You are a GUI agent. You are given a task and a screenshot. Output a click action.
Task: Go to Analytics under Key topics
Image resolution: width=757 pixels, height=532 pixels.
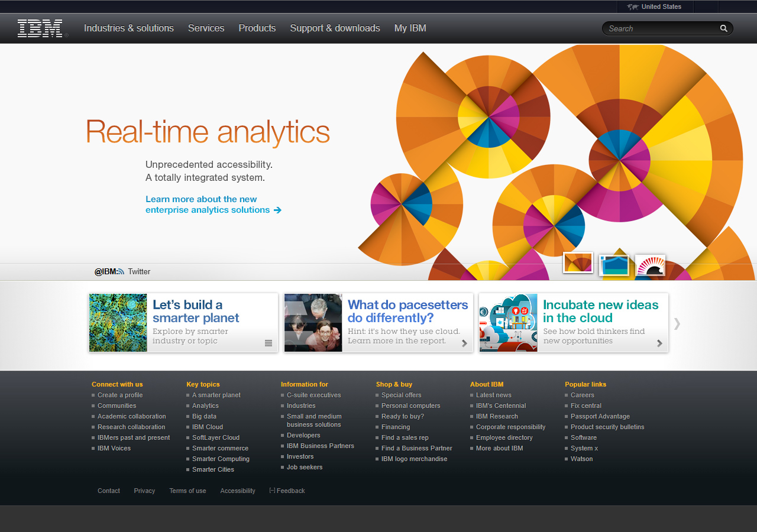[205, 406]
